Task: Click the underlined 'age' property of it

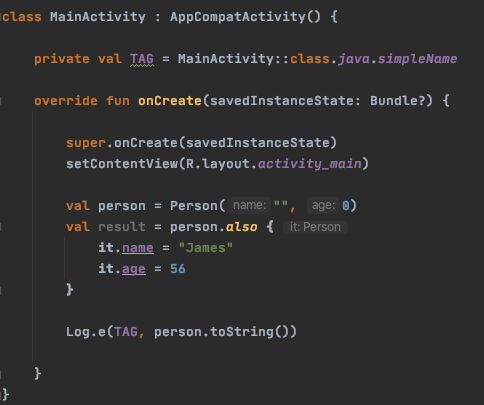Action: pyautogui.click(x=134, y=269)
